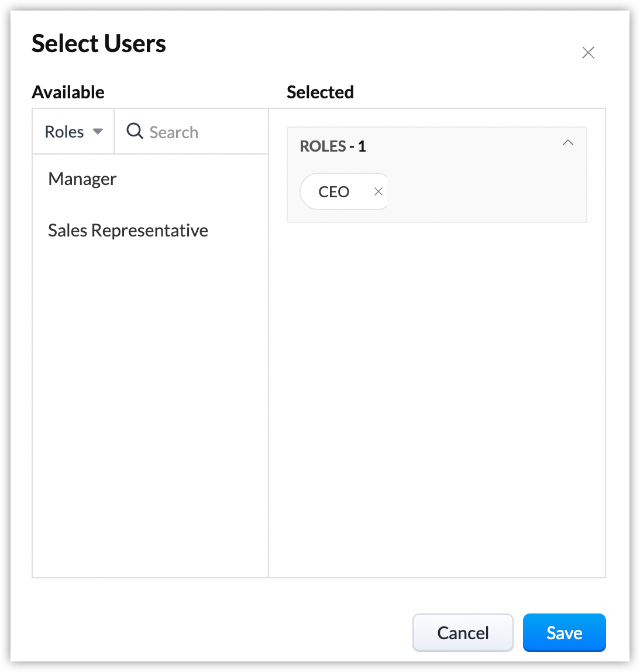Click the Roles dropdown triangle arrow
Viewport: 640px width, 672px height.
tap(98, 132)
